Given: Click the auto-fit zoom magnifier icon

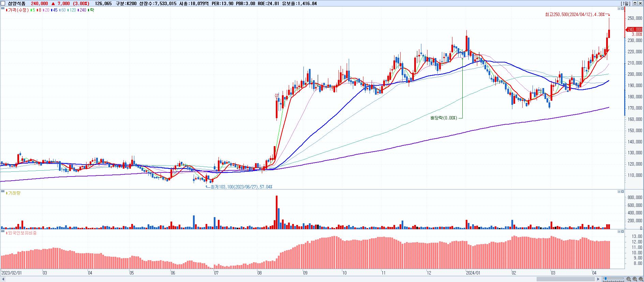Looking at the screenshot, I should pyautogui.click(x=641, y=279).
